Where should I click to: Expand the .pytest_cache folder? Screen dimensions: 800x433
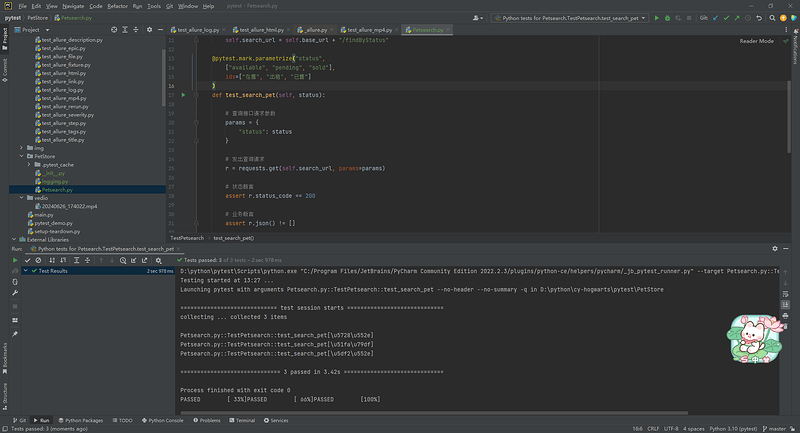click(x=29, y=165)
